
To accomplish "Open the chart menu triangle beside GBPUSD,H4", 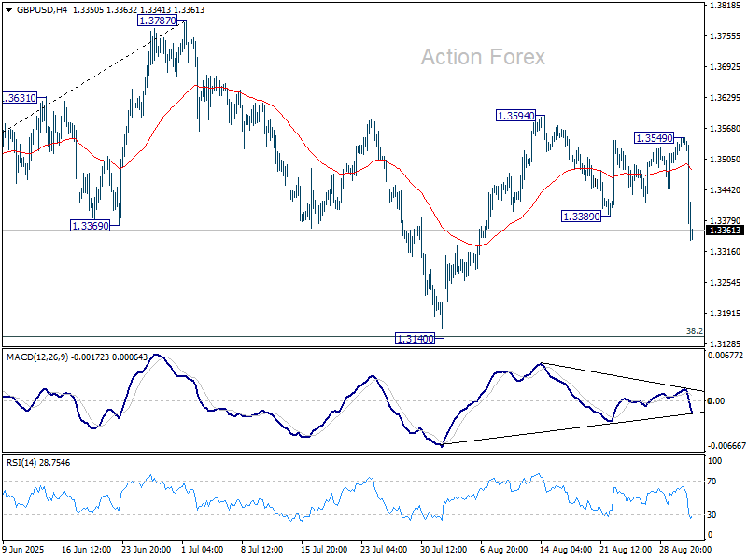I will tap(8, 10).
